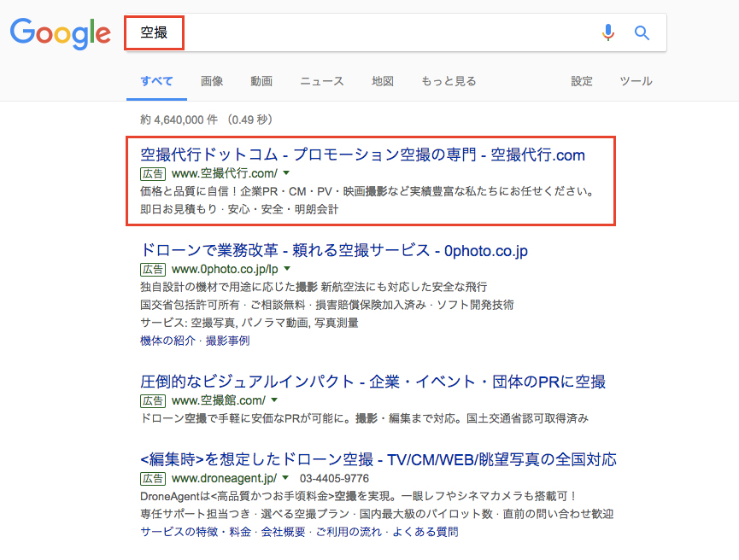Image resolution: width=739 pixels, height=560 pixels.
Task: Click the サービス: 空撮写真, パノラマ動画 line
Action: tap(249, 323)
